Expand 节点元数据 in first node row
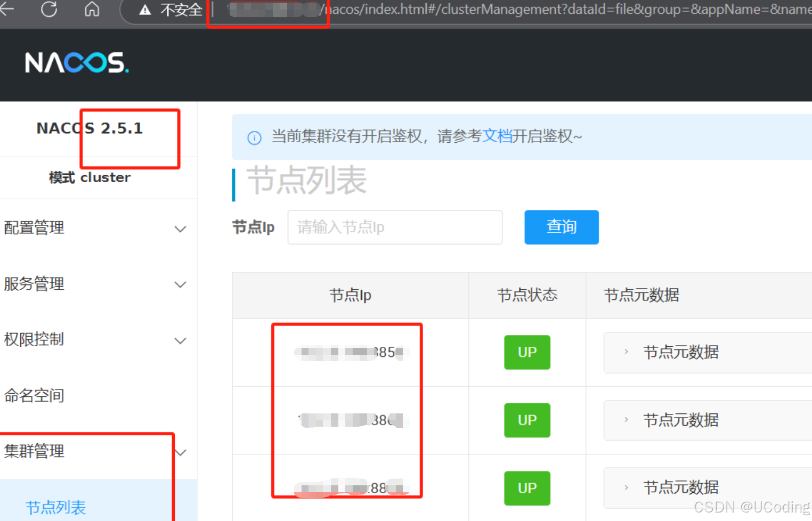 [627, 352]
